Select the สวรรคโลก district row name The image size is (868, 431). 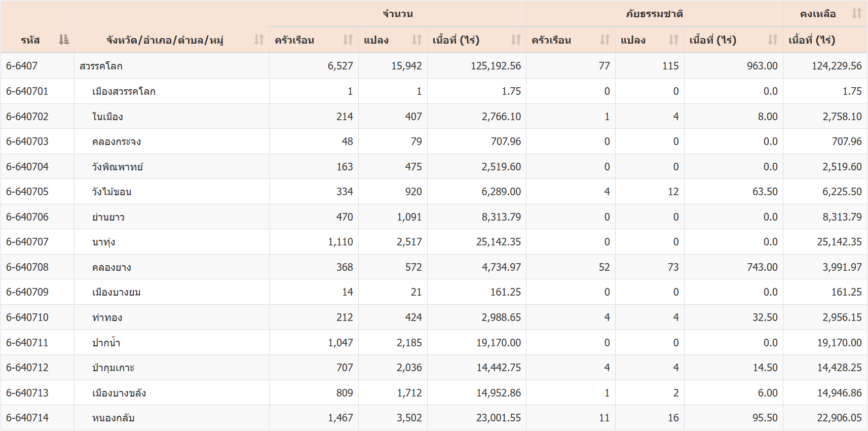pos(101,66)
